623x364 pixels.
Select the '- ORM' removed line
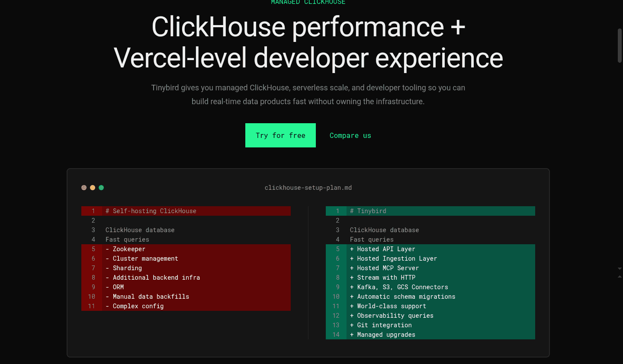coord(186,287)
